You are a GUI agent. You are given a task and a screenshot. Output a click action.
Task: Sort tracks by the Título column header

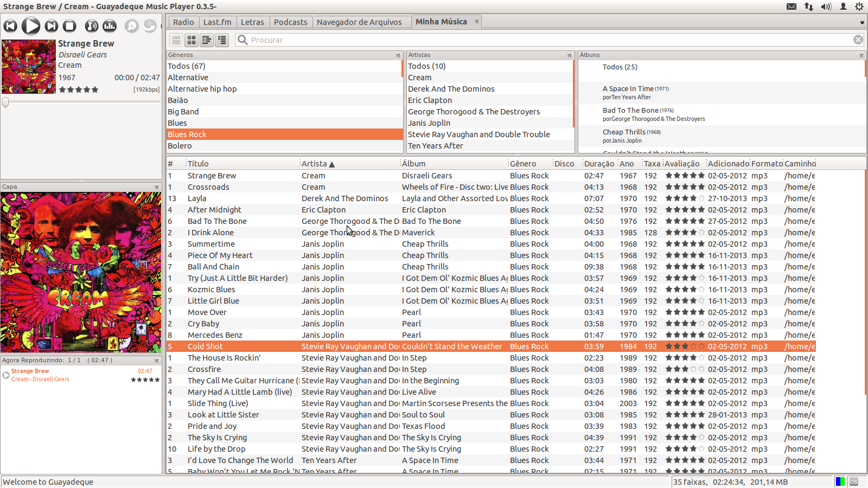(242, 164)
